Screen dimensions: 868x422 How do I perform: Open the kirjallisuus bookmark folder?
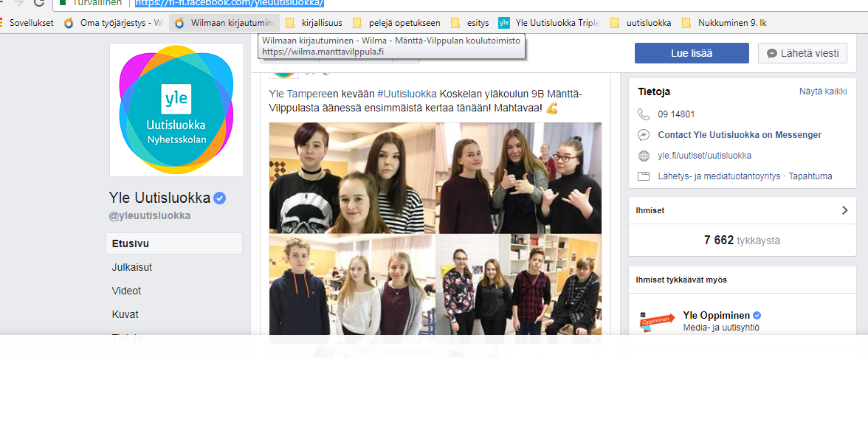(x=314, y=23)
